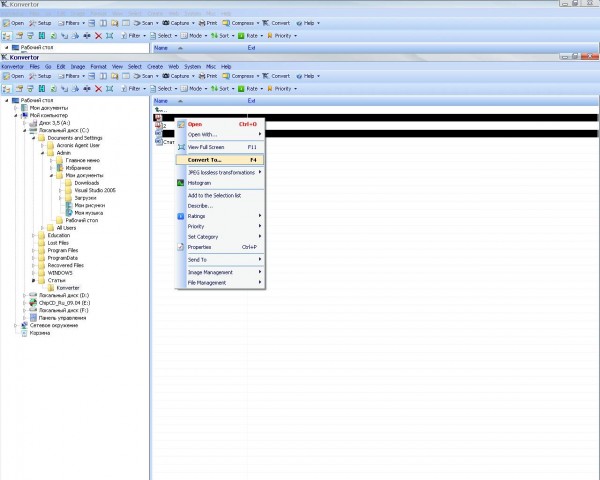Screen dimensions: 600x480
Task: Open the JPEG lossless transformations submenu
Action: [220, 173]
